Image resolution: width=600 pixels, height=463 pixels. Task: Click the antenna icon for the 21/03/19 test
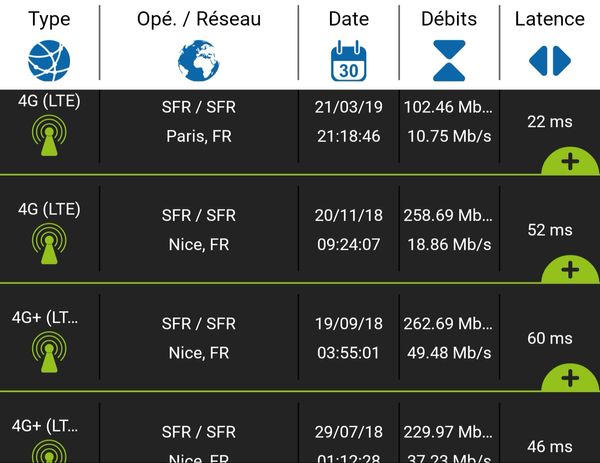pyautogui.click(x=49, y=136)
